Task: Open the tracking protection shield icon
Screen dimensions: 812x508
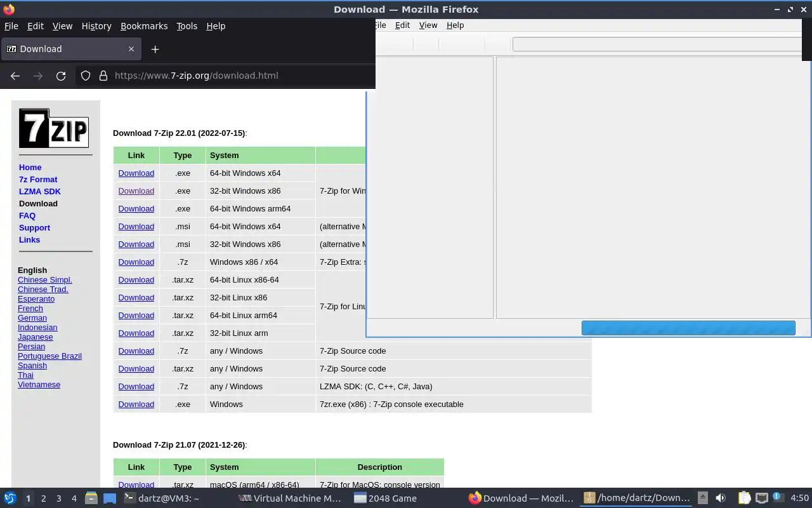Action: pos(86,76)
